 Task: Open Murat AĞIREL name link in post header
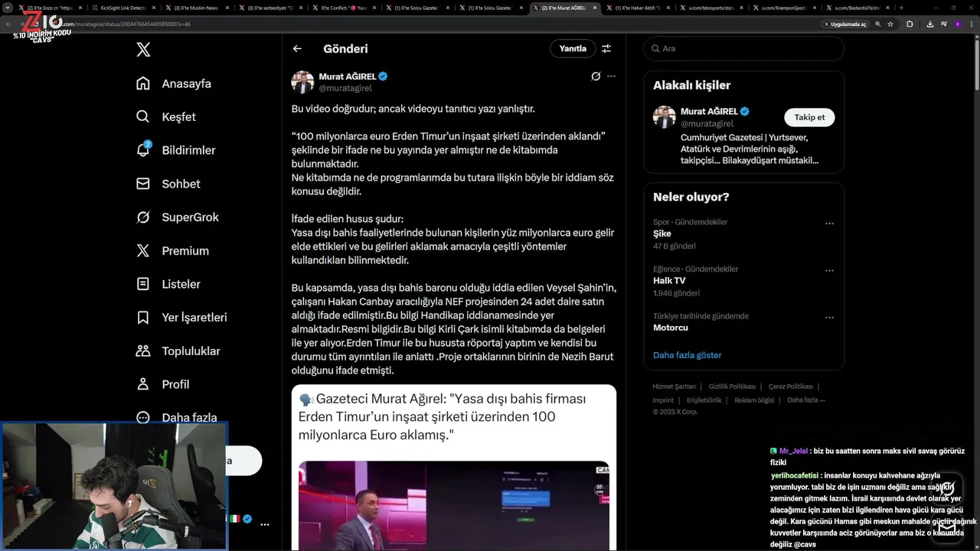[347, 77]
